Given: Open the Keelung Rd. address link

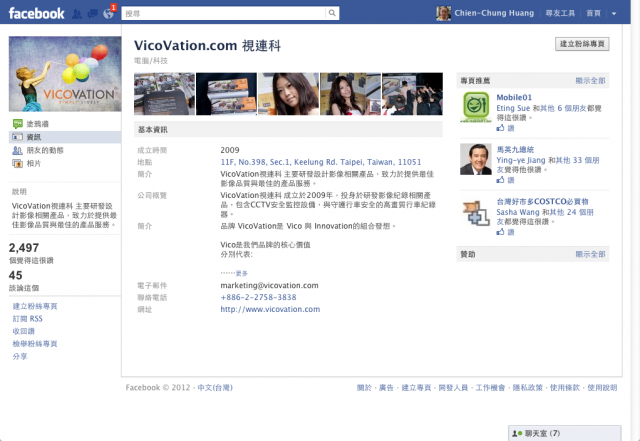Looking at the screenshot, I should (321, 162).
